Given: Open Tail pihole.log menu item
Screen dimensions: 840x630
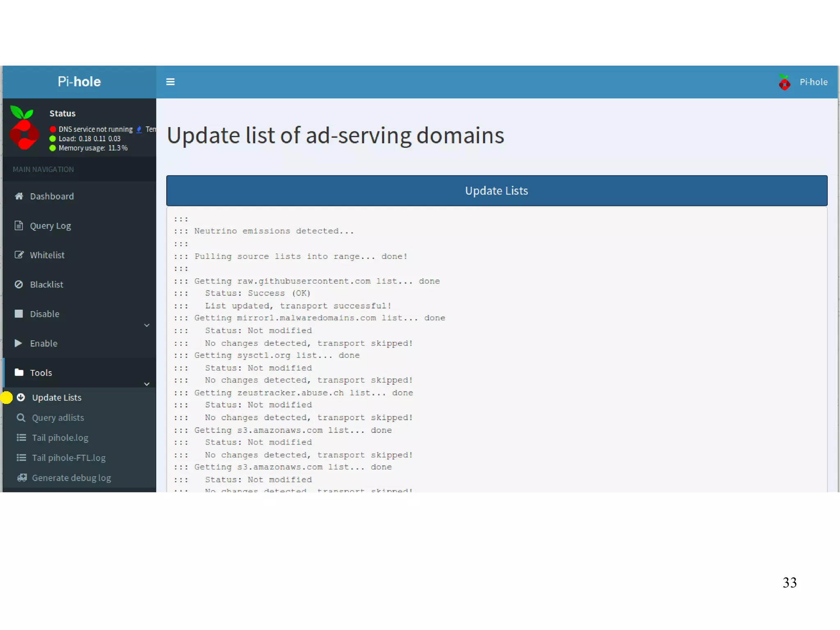Looking at the screenshot, I should (x=60, y=438).
